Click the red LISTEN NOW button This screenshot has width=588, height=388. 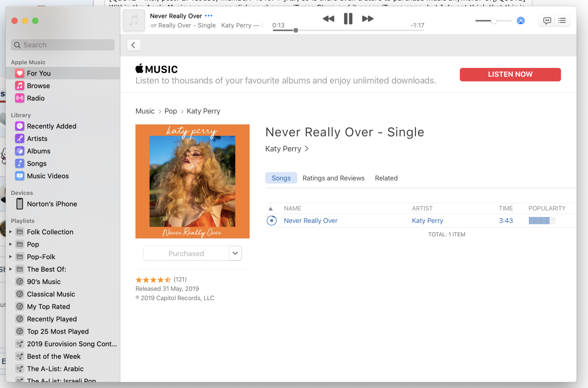510,75
